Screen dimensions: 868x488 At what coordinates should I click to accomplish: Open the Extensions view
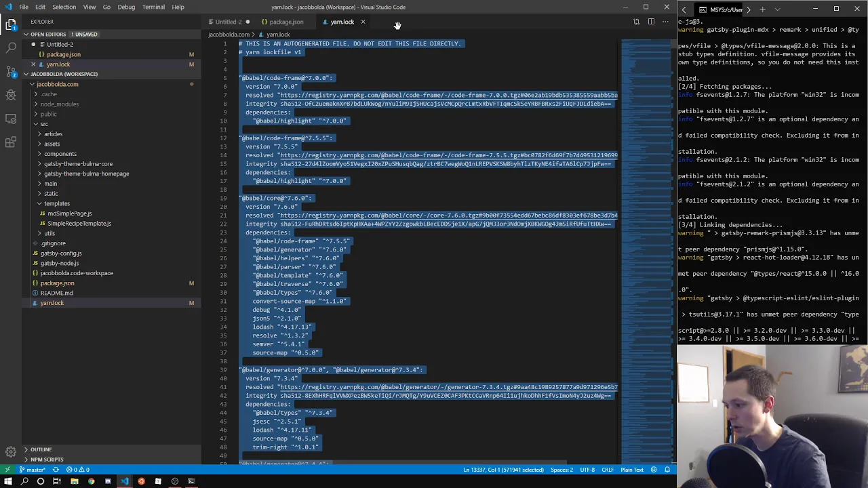pos(11,142)
